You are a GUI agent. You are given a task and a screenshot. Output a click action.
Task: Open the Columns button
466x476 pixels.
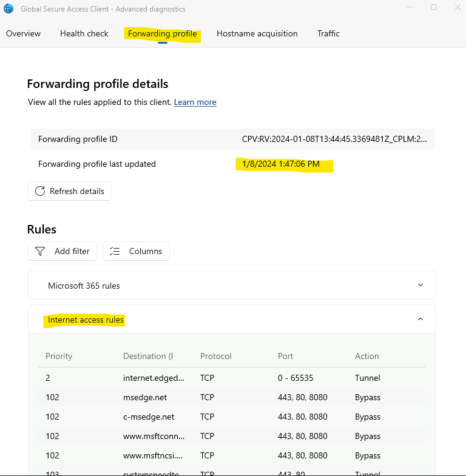click(136, 251)
